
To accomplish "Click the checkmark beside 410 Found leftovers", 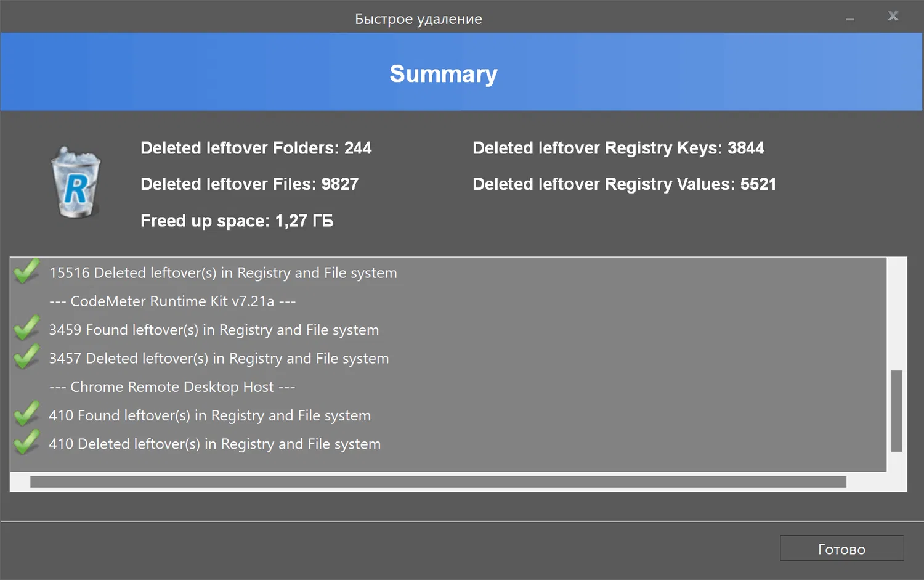I will tap(26, 414).
